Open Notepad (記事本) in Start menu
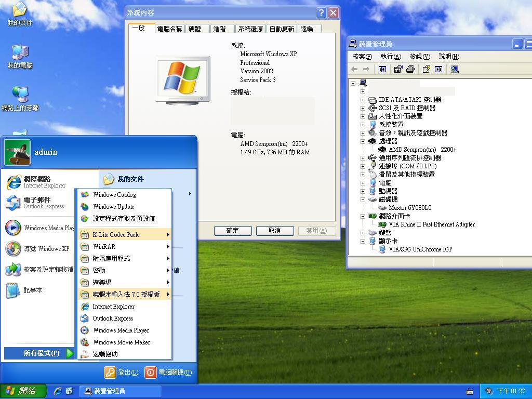Image resolution: width=532 pixels, height=399 pixels. (x=33, y=290)
